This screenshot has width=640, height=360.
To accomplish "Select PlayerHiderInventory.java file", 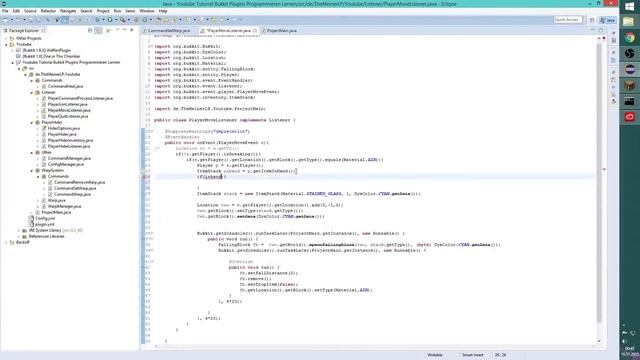I will tap(70, 140).
